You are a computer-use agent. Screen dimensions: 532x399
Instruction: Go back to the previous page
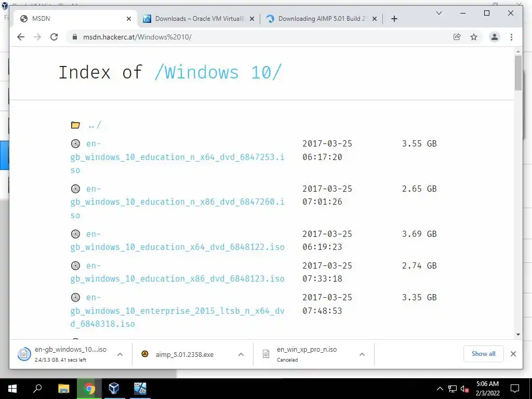(21, 37)
